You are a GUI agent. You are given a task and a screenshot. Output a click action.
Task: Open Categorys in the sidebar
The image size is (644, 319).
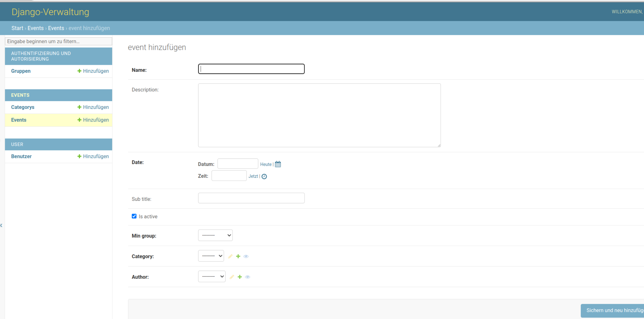(23, 107)
